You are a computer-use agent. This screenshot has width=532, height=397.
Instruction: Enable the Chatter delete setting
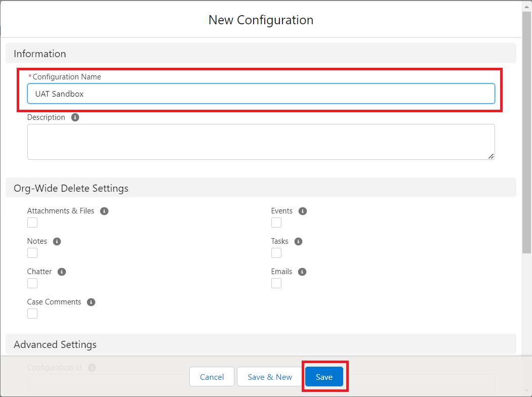point(32,283)
